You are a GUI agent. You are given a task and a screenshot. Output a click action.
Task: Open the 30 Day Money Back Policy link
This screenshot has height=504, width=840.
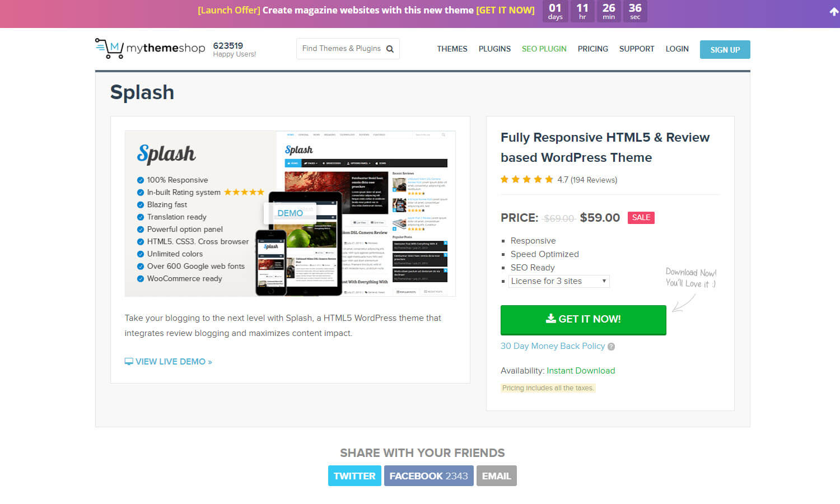[x=553, y=346]
